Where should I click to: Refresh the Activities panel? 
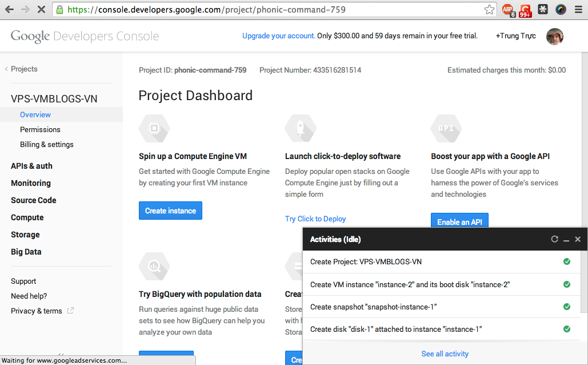(x=554, y=239)
